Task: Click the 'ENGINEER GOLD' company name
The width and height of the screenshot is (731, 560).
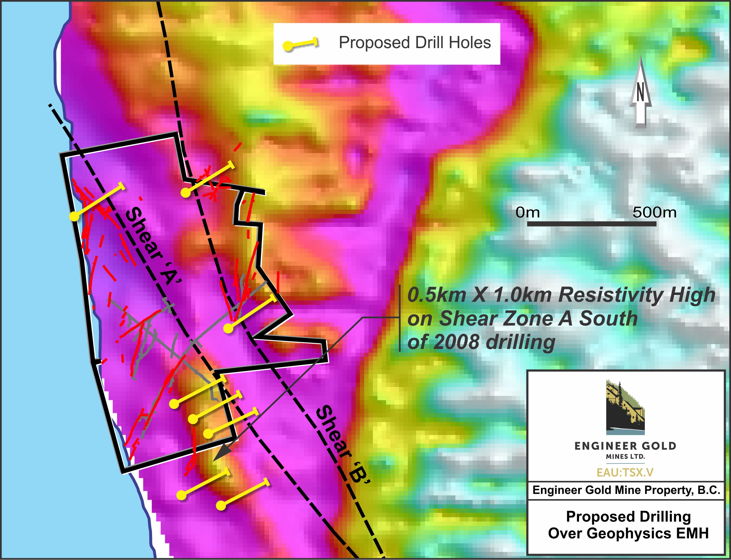Action: tap(625, 446)
